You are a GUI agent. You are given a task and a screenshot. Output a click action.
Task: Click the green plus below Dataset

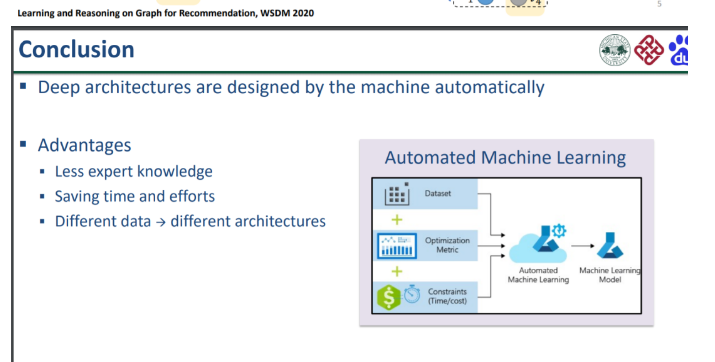pyautogui.click(x=397, y=220)
